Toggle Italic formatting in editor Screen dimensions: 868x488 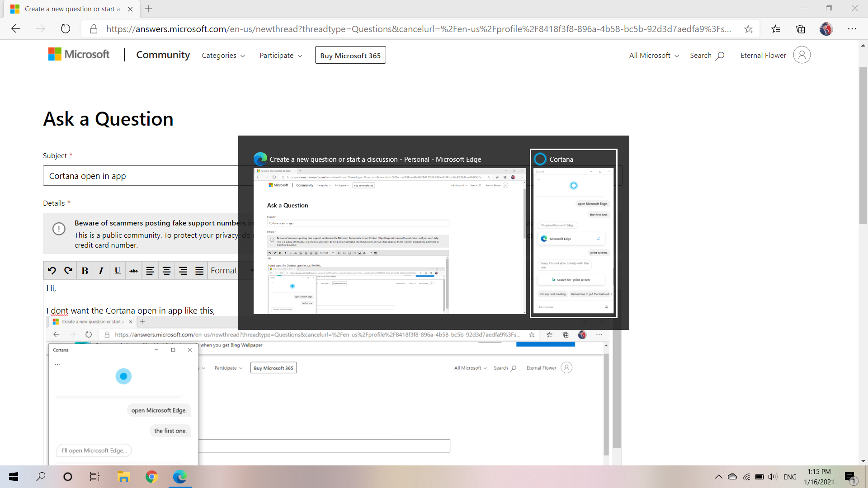point(101,271)
